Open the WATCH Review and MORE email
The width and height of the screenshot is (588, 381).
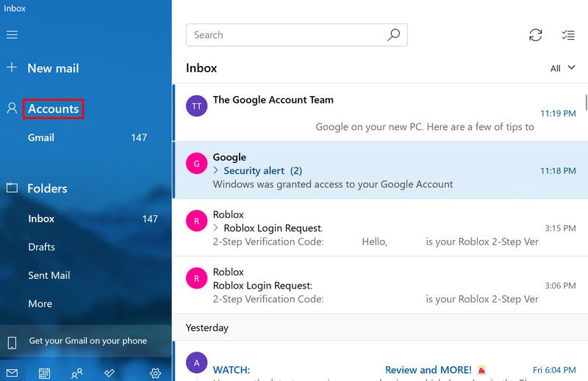tap(379, 361)
